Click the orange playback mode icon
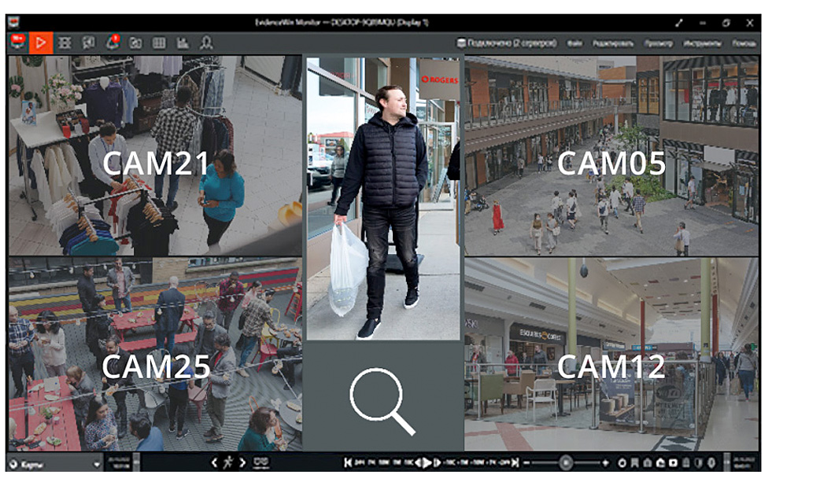Screen dimensions: 831x504 pos(42,42)
